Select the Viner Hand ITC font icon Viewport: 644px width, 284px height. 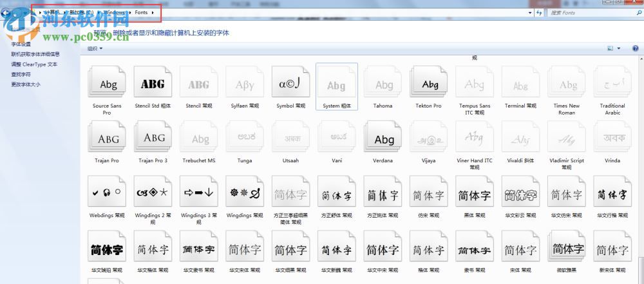(475, 137)
